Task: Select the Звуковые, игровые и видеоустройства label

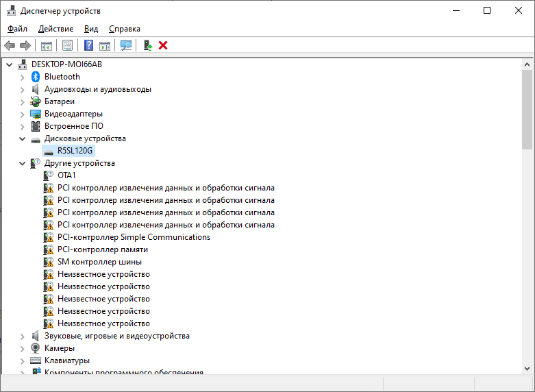Action: (116, 336)
